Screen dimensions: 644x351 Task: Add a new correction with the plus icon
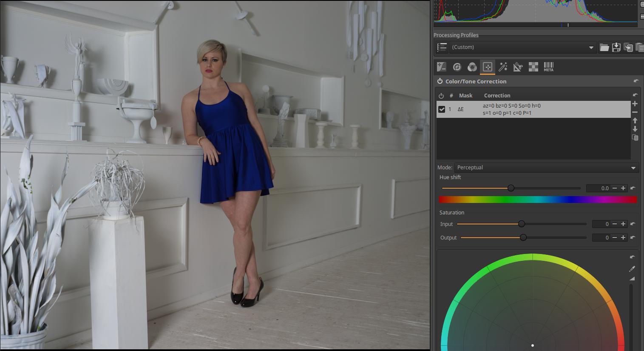pos(635,104)
